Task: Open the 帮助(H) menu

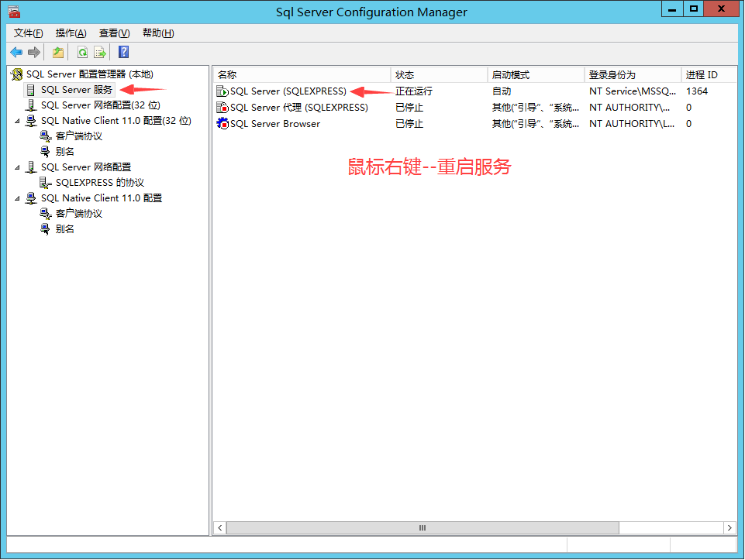Action: point(158,33)
